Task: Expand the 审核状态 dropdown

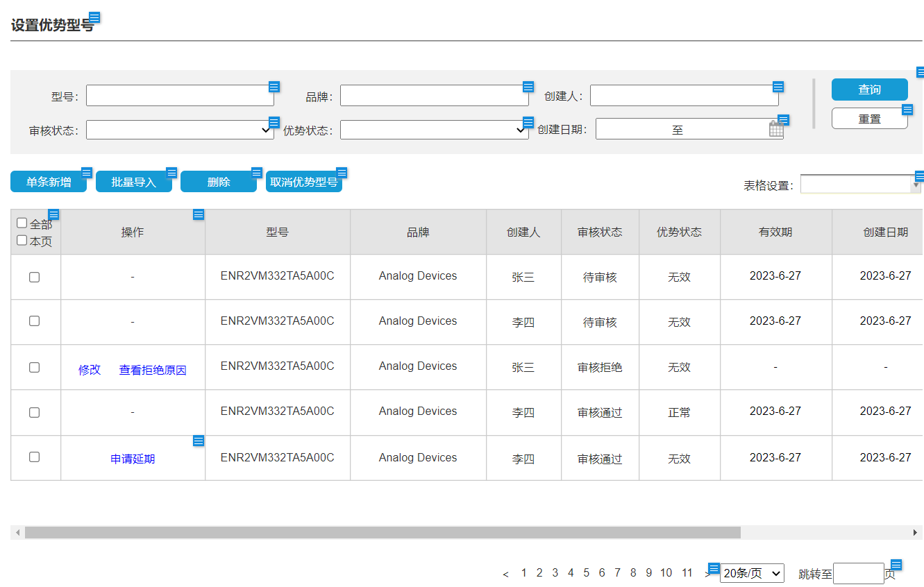Action: point(180,130)
